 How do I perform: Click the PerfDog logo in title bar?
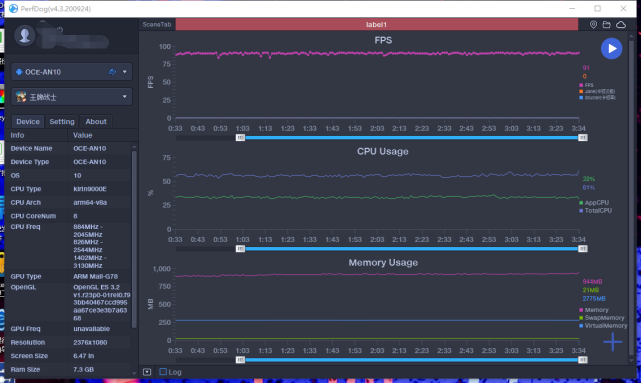pos(13,9)
